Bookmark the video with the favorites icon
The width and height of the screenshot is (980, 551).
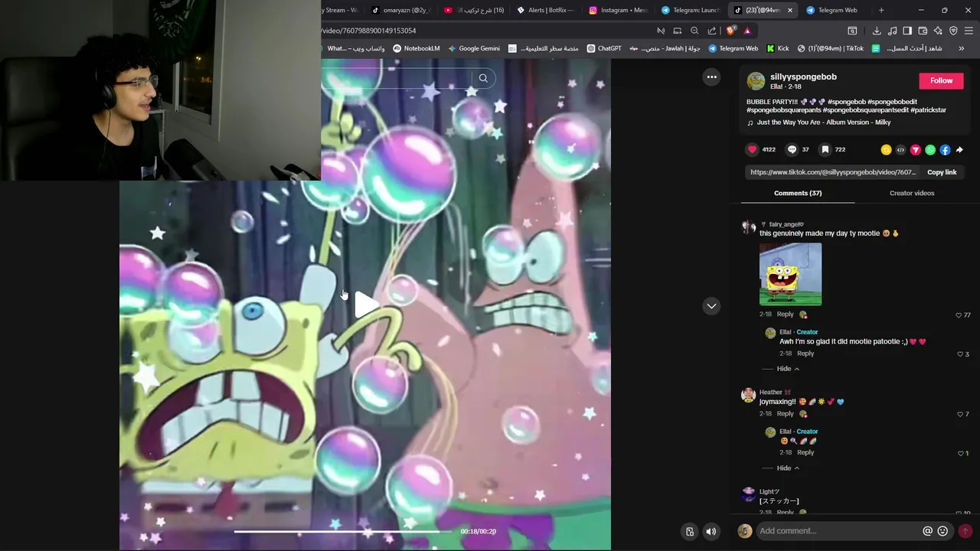pos(825,150)
